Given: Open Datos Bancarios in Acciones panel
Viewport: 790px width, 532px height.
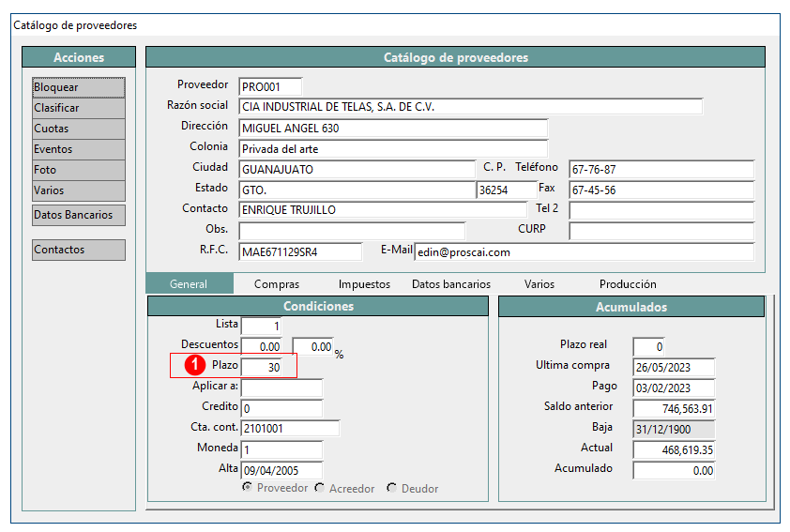Looking at the screenshot, I should [79, 215].
